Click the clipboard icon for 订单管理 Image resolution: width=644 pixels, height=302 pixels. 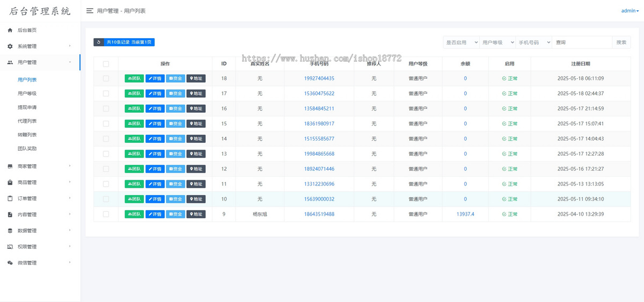(x=10, y=198)
